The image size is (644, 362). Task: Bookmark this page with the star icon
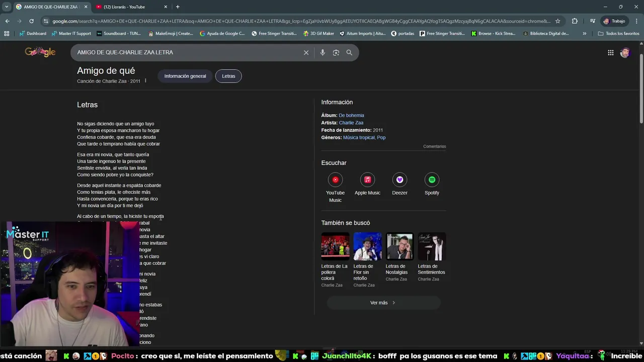pos(557,21)
